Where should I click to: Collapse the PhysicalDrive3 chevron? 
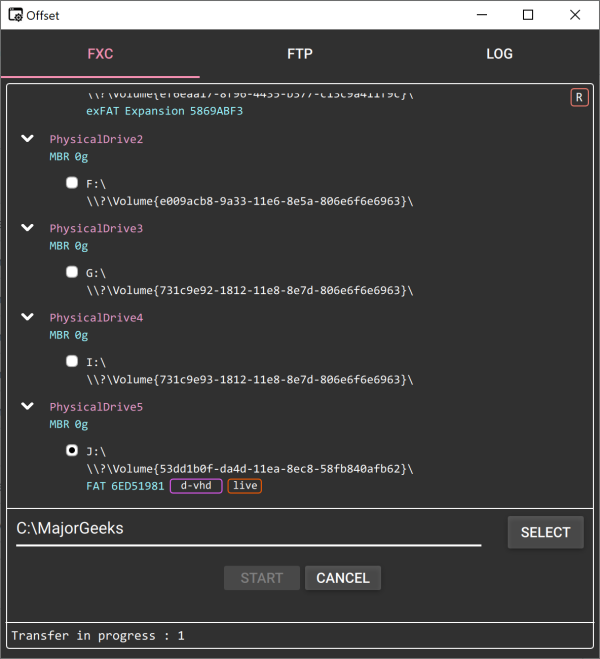(x=29, y=228)
